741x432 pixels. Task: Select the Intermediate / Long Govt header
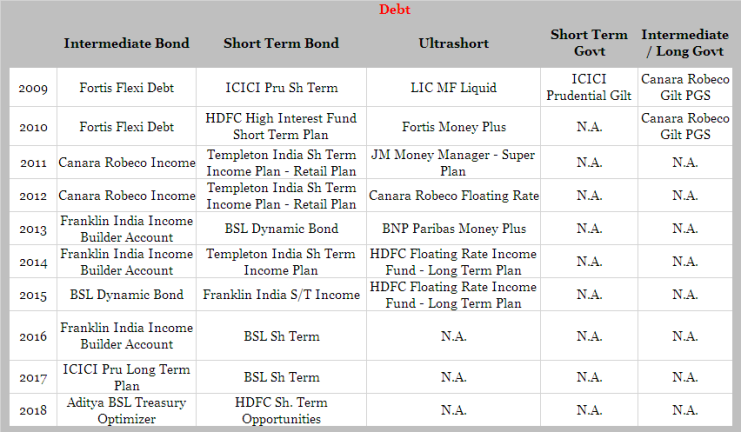[x=685, y=43]
